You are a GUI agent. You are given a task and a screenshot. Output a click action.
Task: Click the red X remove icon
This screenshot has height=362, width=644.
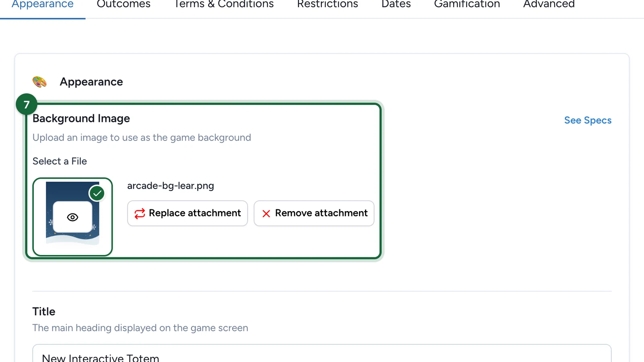click(266, 214)
